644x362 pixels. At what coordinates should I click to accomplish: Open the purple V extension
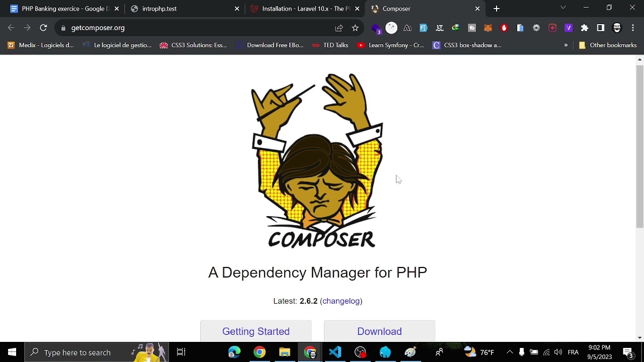click(569, 28)
